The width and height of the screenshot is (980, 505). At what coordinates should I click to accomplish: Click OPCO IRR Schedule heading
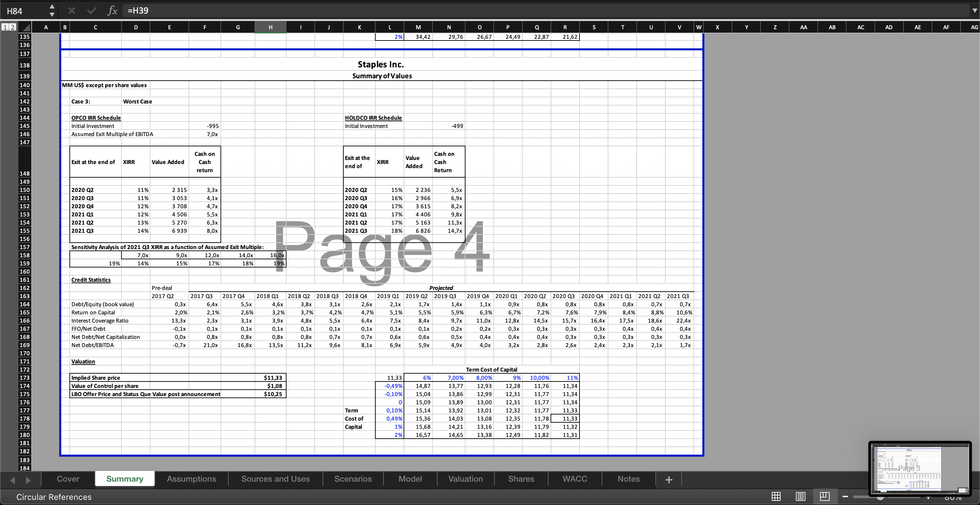pyautogui.click(x=96, y=118)
